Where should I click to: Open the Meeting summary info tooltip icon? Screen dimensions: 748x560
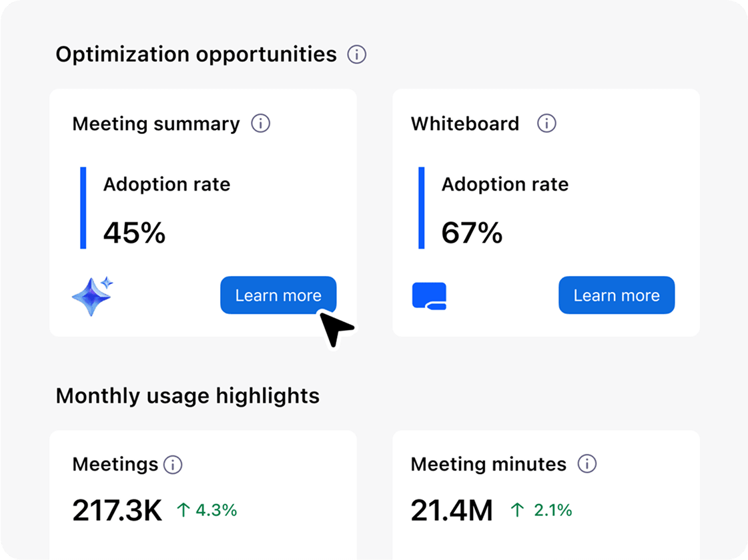(x=260, y=124)
